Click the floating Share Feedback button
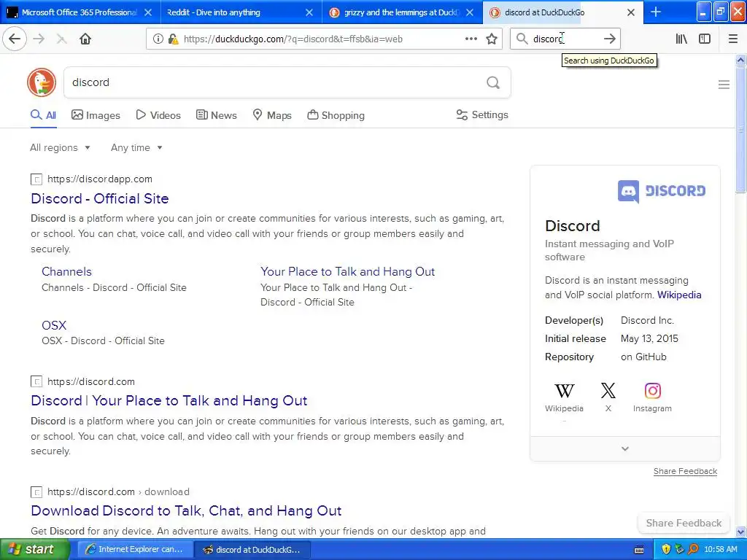Image resolution: width=747 pixels, height=560 pixels. (684, 523)
